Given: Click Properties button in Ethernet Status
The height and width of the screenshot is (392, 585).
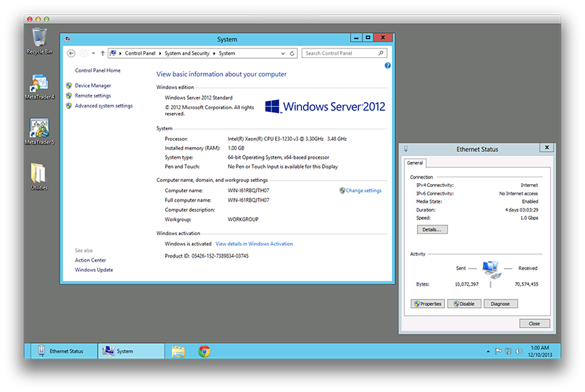Looking at the screenshot, I should coord(428,304).
